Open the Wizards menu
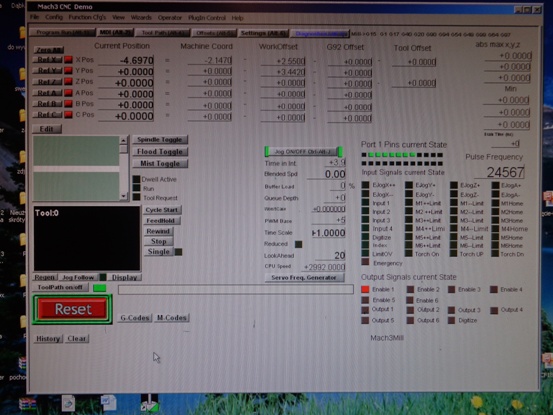The width and height of the screenshot is (553, 415). coord(141,17)
